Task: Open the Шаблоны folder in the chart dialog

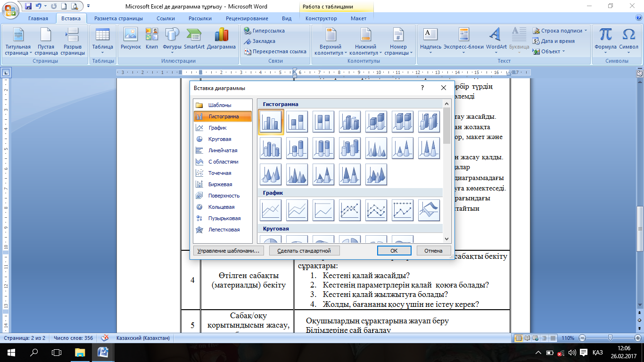Action: click(223, 105)
